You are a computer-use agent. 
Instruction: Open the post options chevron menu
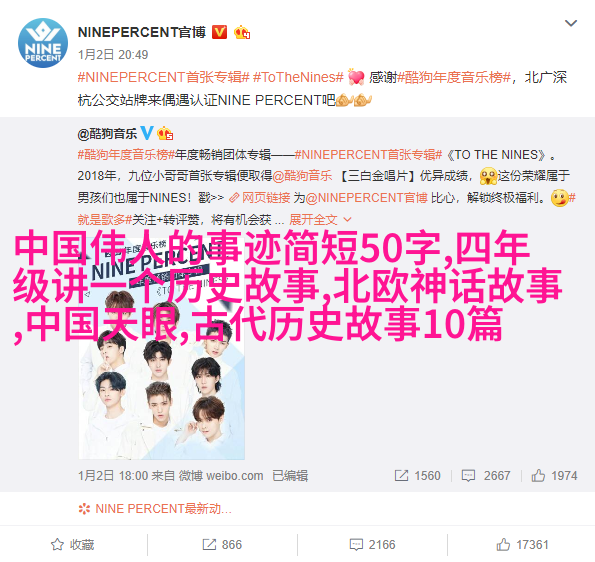click(571, 23)
